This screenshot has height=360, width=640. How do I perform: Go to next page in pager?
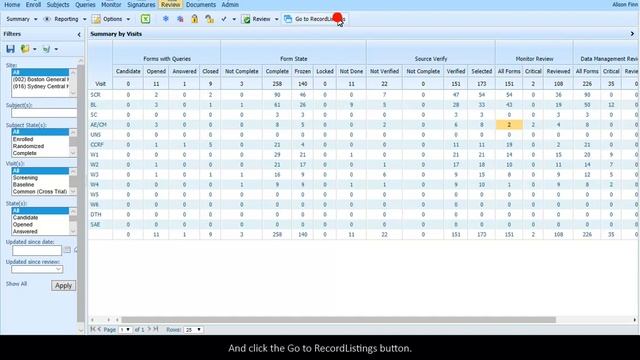tap(149, 329)
